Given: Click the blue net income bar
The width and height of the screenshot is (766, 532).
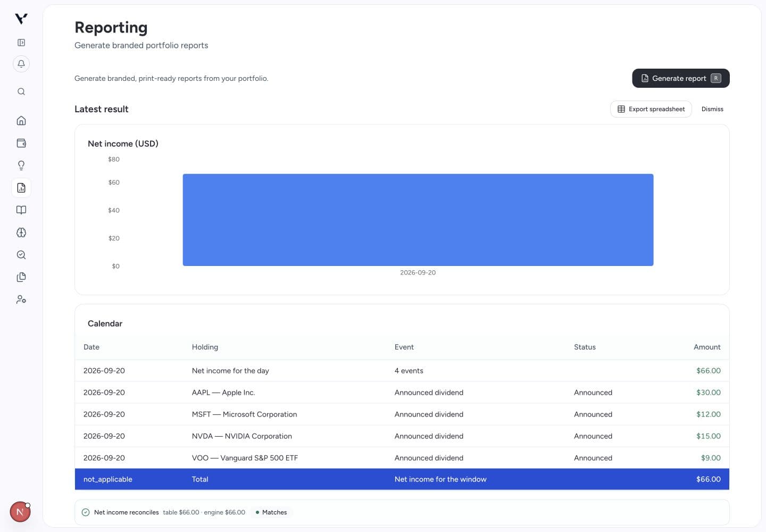Looking at the screenshot, I should [418, 220].
